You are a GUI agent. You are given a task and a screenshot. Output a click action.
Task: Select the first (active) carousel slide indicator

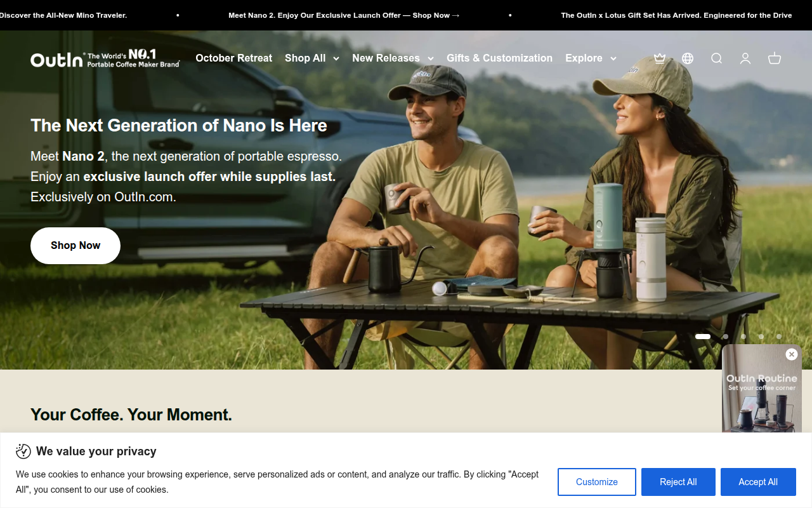[703, 337]
